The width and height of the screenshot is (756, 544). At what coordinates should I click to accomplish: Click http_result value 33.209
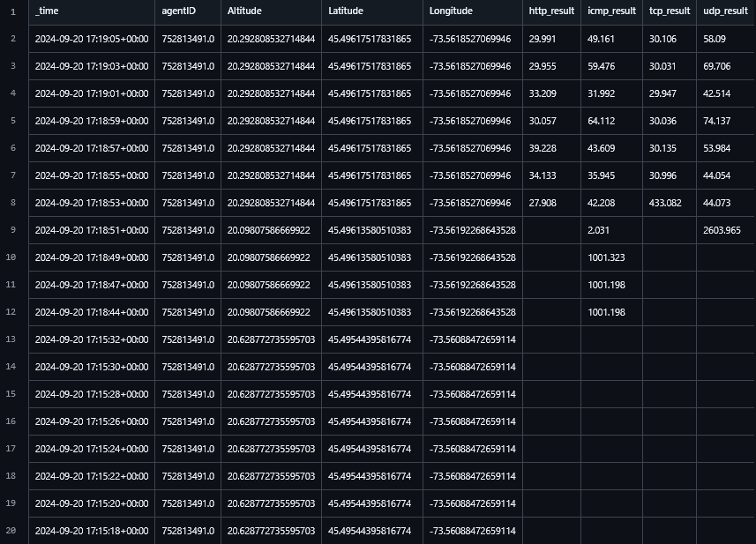coord(543,94)
